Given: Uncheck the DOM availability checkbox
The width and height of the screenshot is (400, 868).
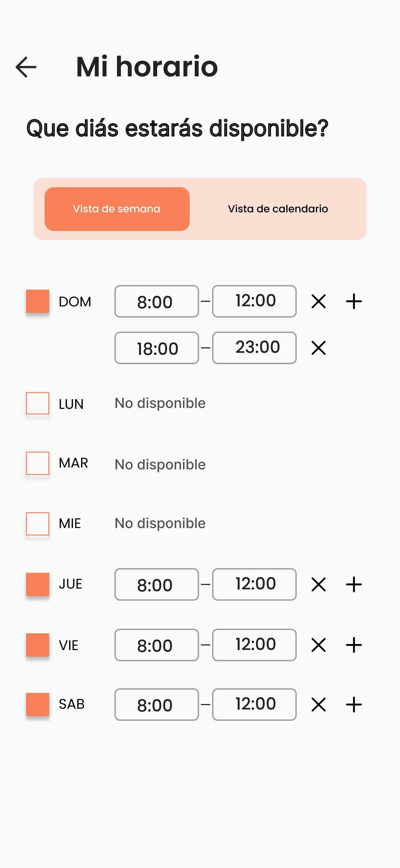Looking at the screenshot, I should (38, 301).
